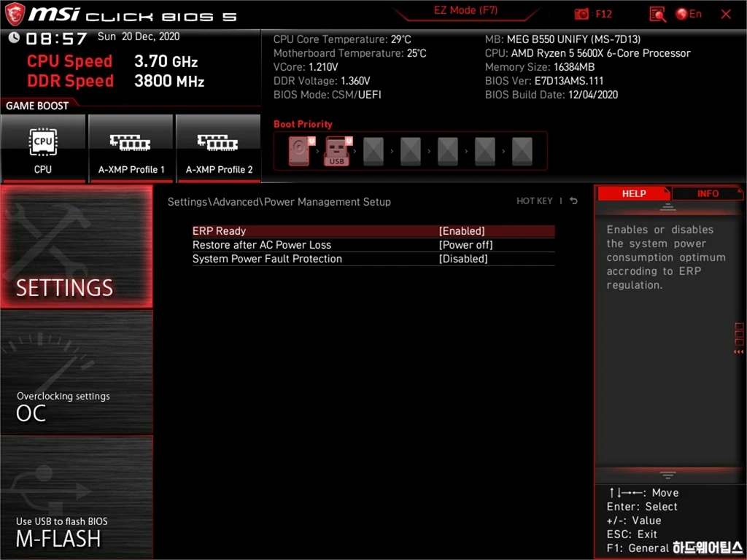The image size is (747, 560).
Task: Select the USB boot device icon
Action: click(x=337, y=151)
